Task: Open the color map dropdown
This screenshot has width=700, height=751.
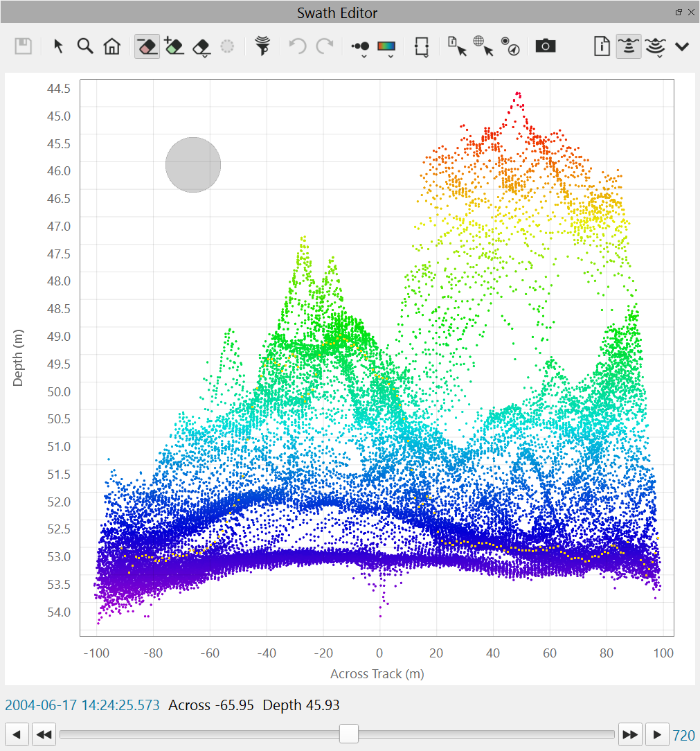Action: (x=386, y=47)
